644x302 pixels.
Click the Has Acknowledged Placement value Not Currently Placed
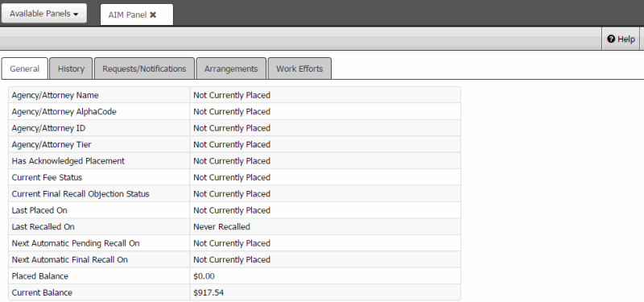coord(232,161)
